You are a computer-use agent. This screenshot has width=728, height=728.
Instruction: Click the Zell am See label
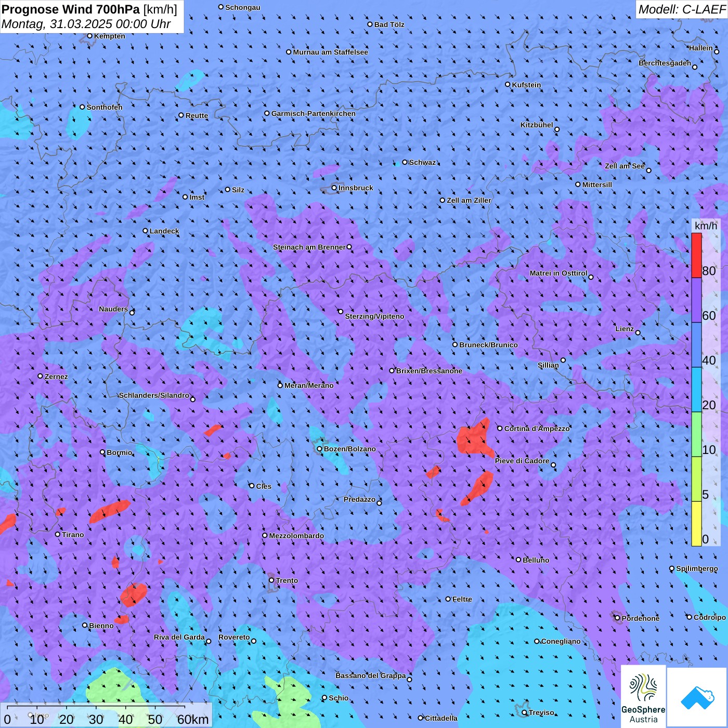tap(625, 166)
